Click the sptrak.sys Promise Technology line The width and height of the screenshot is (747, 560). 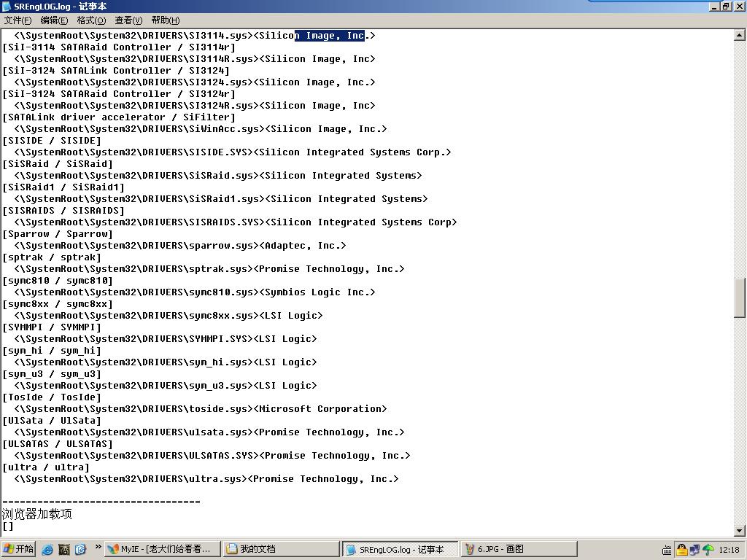coord(209,269)
